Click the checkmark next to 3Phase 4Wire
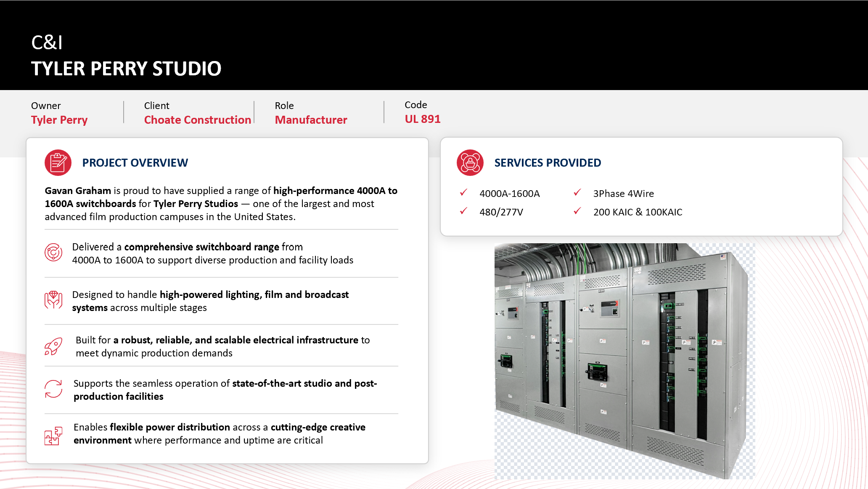This screenshot has width=868, height=489. (x=577, y=193)
